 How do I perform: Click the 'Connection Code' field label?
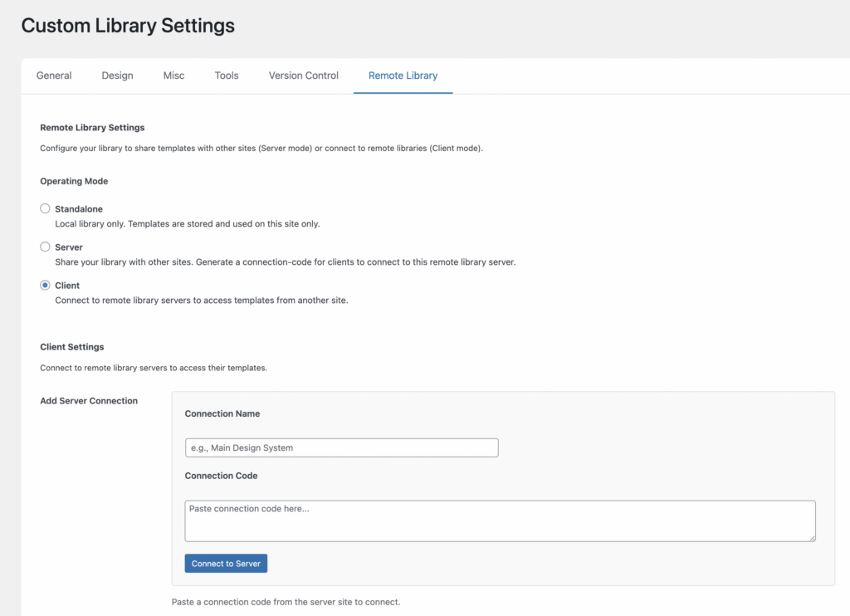coord(221,476)
